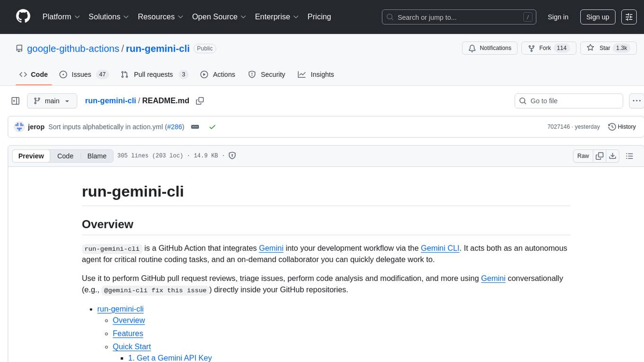The image size is (644, 362).
Task: Jump to run-gemini-cli contents entry
Action: click(x=120, y=309)
